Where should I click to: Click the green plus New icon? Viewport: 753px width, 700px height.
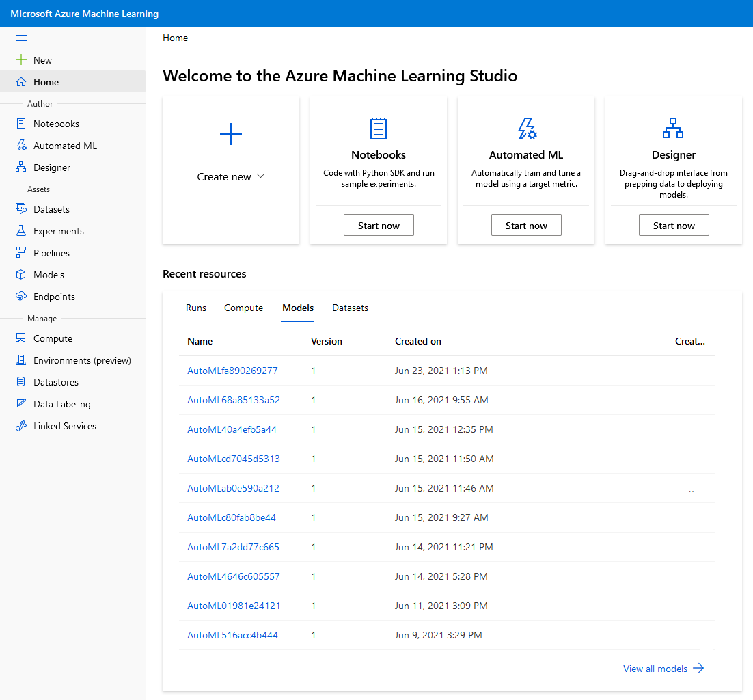pyautogui.click(x=21, y=60)
